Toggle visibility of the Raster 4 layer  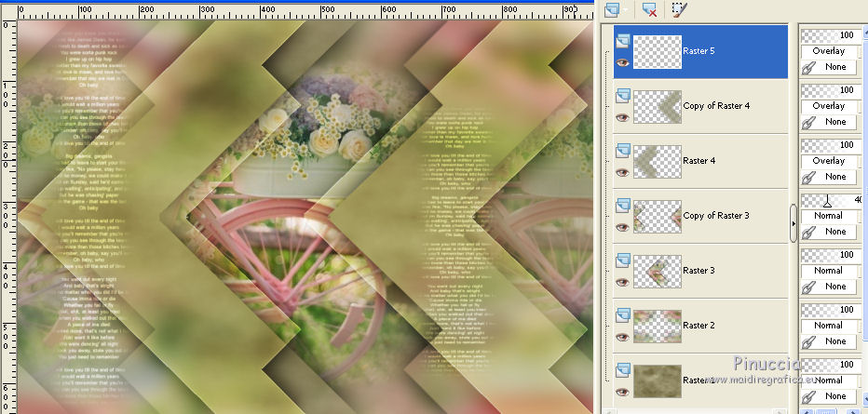pyautogui.click(x=623, y=172)
